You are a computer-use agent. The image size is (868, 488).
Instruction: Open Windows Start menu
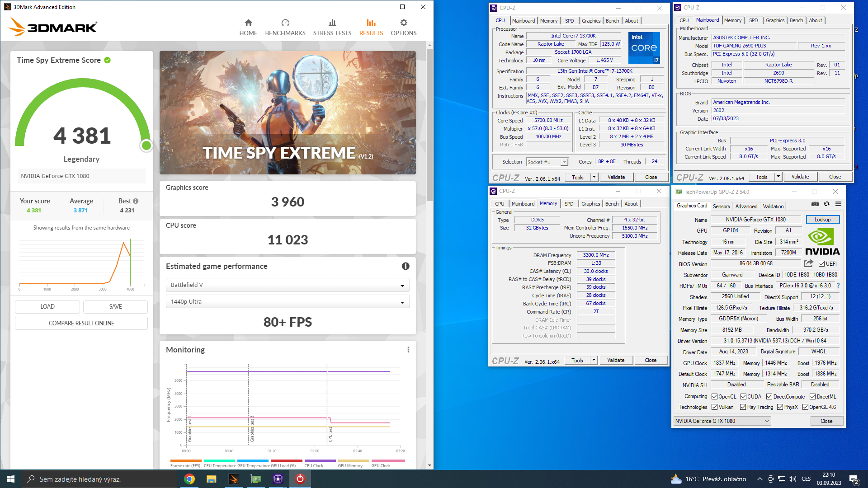coord(11,479)
